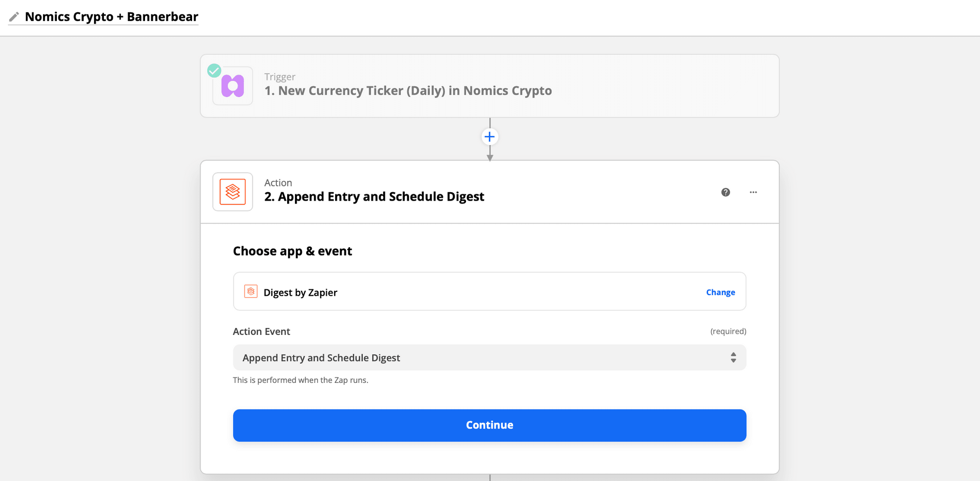The height and width of the screenshot is (481, 980).
Task: Collapse the Append Entry and Schedule Digest header
Action: coord(490,192)
